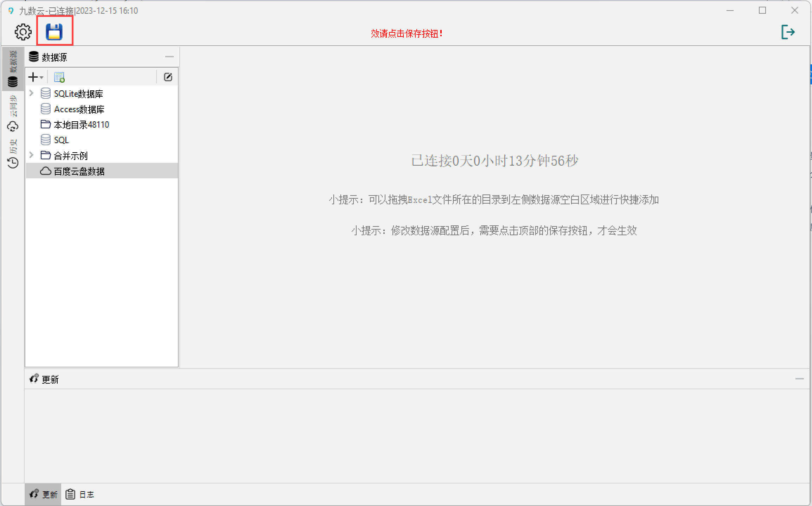Select the 本地目录48110 folder

(x=81, y=125)
